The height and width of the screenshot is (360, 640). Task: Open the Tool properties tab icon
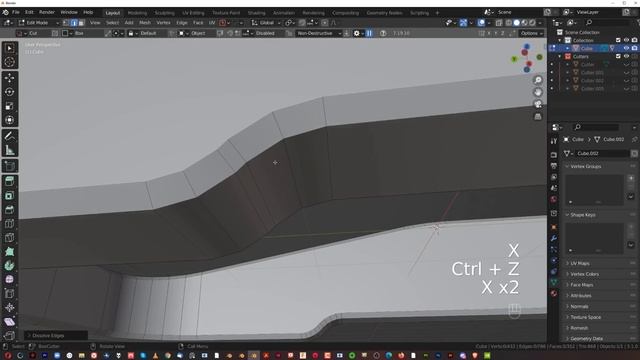click(554, 141)
